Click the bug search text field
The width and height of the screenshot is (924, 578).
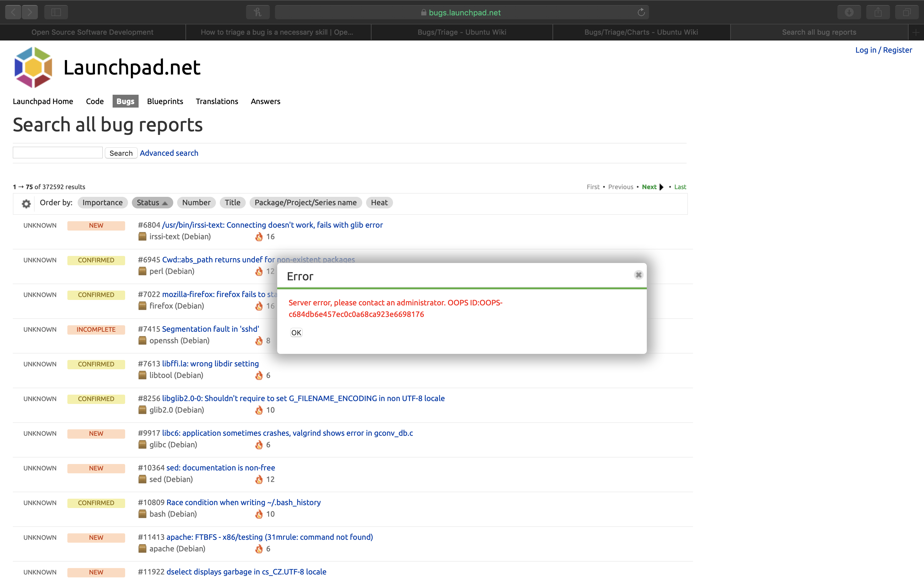[58, 153]
